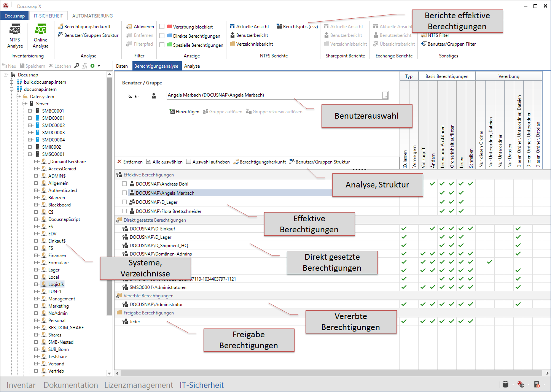The height and width of the screenshot is (392, 551).
Task: Switch to the AUTOMATISIERUNG ribbon tab
Action: point(92,16)
